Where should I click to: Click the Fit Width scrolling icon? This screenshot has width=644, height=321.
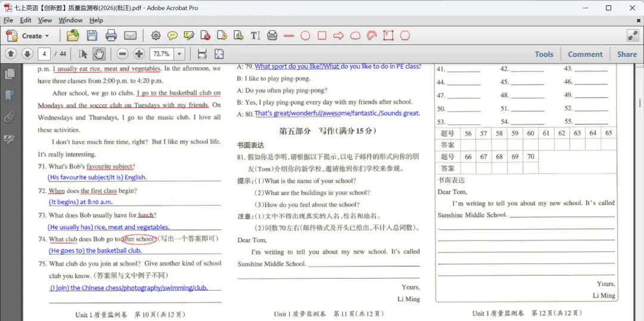pos(202,54)
